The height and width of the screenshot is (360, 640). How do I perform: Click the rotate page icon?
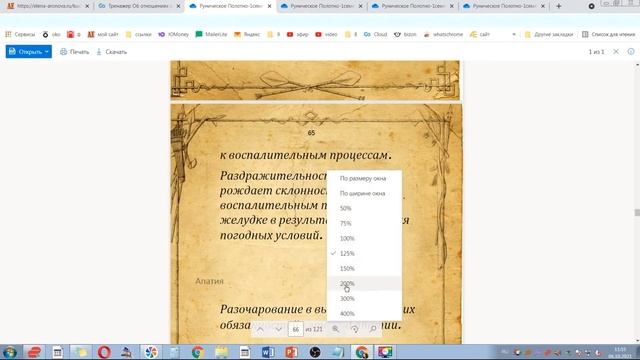point(354,329)
